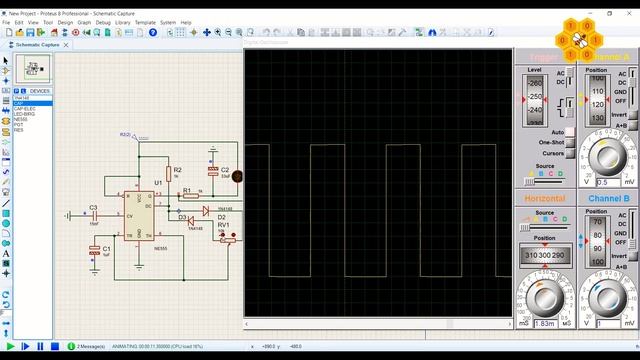Stop the simulation with the blue square
The image size is (640, 360).
tap(55, 347)
